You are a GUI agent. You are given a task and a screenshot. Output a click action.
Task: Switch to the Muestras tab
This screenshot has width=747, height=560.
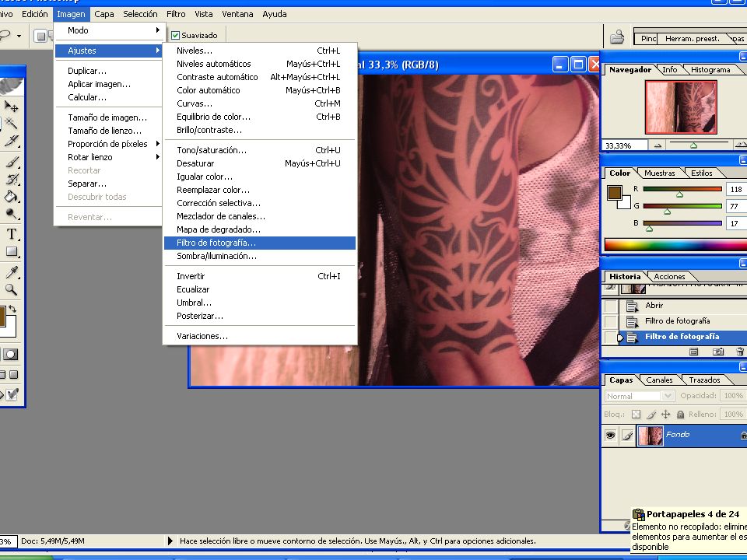(659, 173)
